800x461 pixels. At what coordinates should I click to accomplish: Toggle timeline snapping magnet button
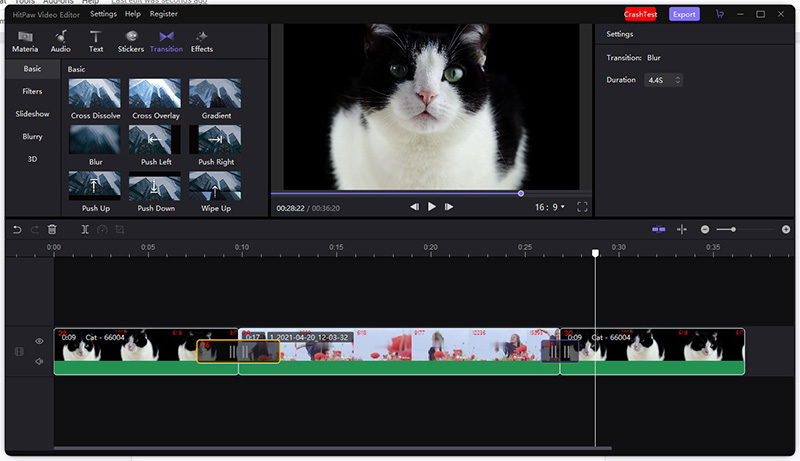(658, 230)
